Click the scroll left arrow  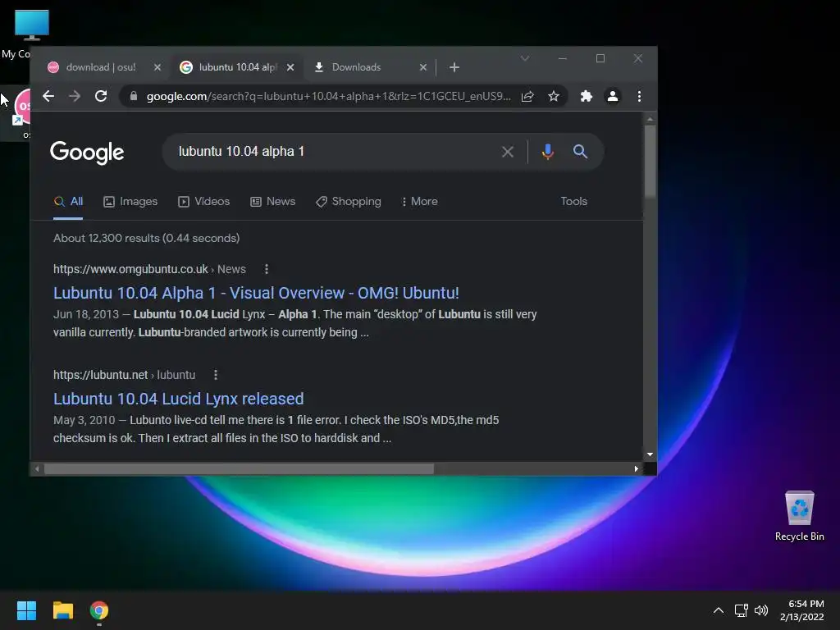click(x=37, y=469)
